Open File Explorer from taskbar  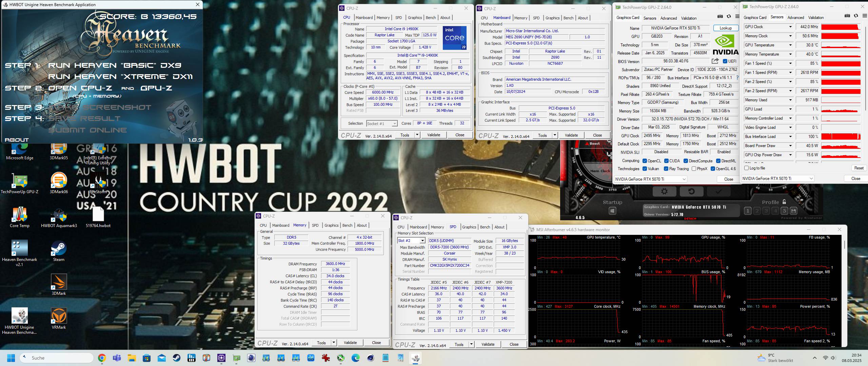coord(132,358)
